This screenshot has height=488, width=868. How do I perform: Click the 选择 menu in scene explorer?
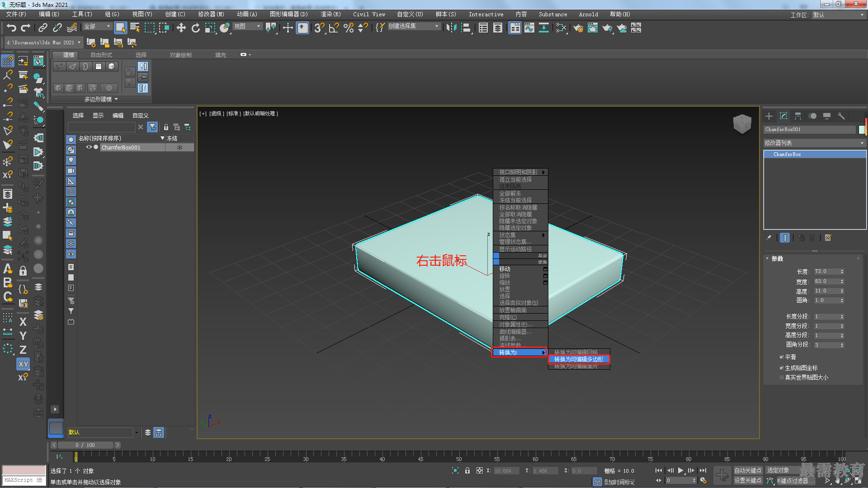pos(78,116)
